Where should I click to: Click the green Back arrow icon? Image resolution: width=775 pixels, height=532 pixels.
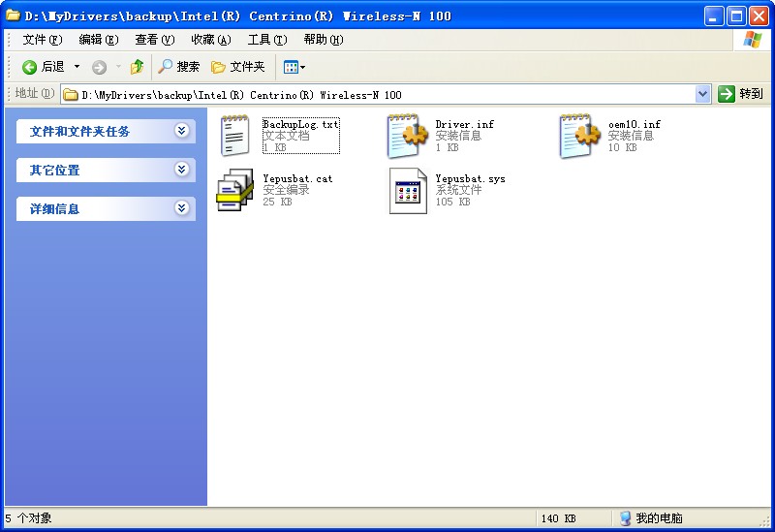29,67
